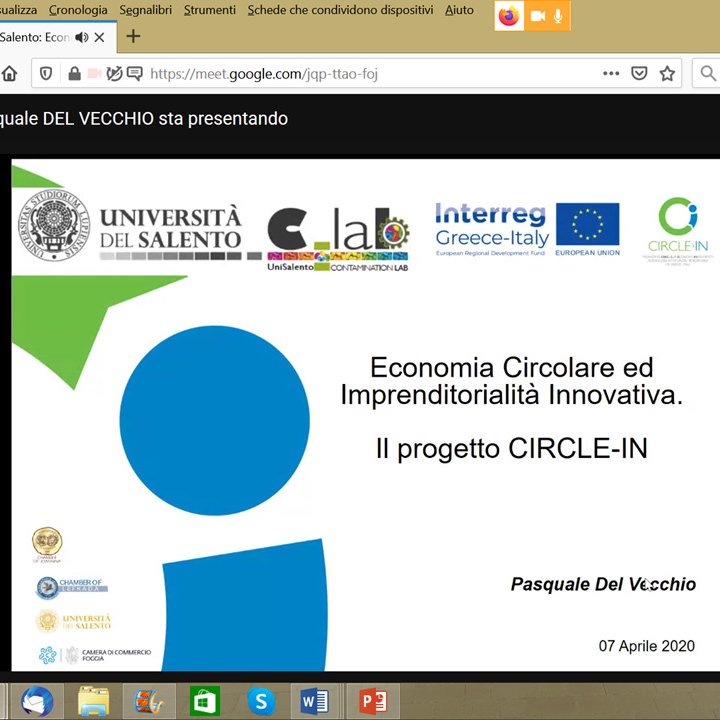
Task: Click the CIRCLE-IN logo on slide
Action: 678,231
